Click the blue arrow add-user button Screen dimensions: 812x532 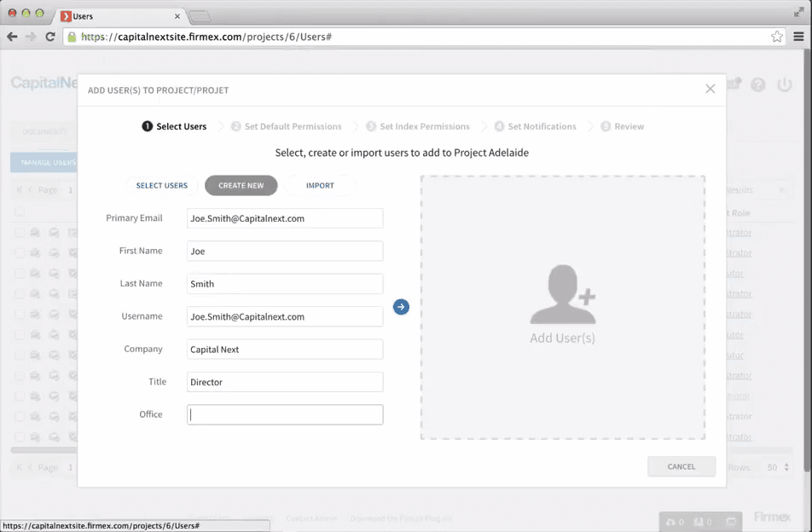click(401, 307)
